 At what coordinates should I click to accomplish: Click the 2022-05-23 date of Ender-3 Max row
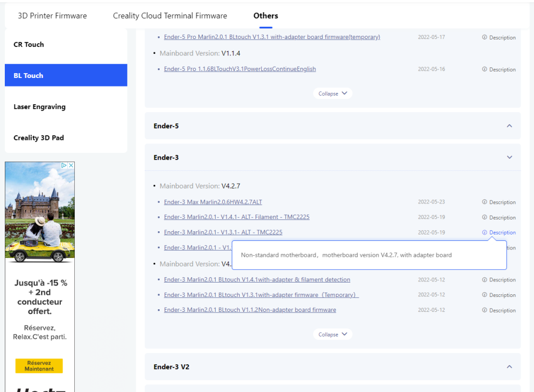point(431,202)
